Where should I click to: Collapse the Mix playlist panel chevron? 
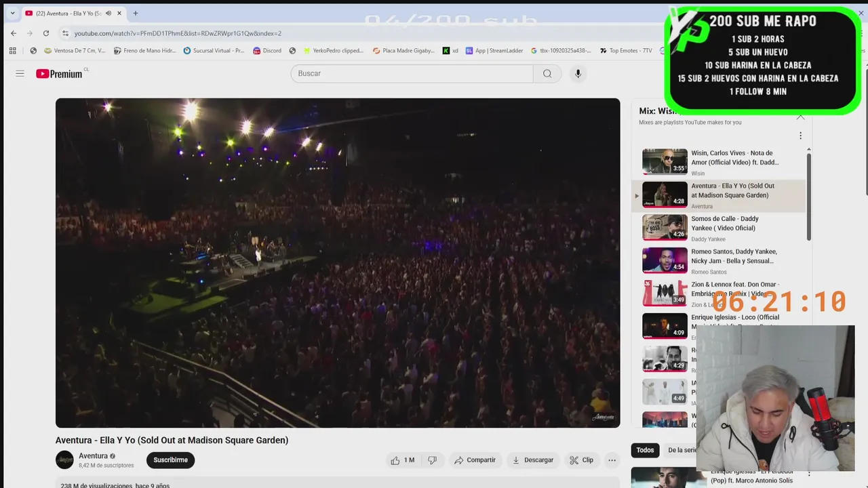pyautogui.click(x=800, y=117)
